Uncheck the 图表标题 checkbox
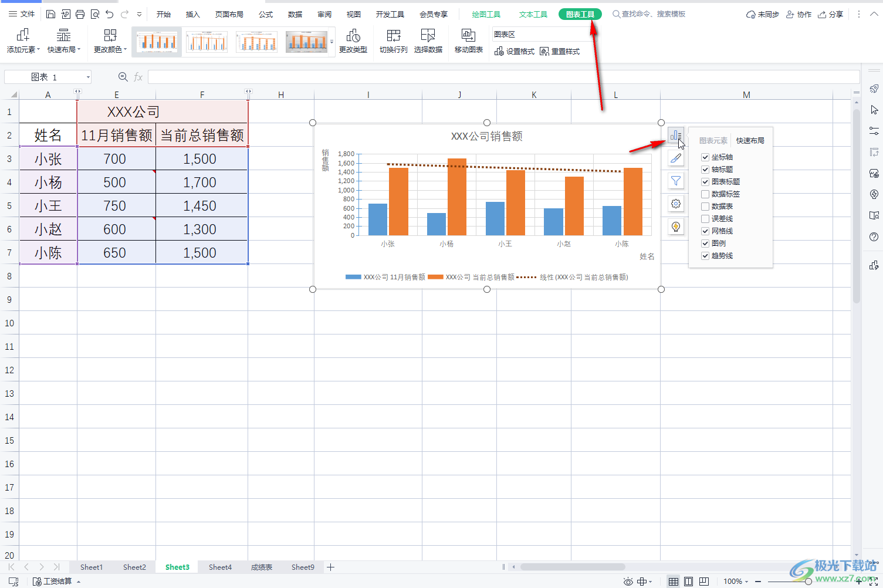 [705, 182]
